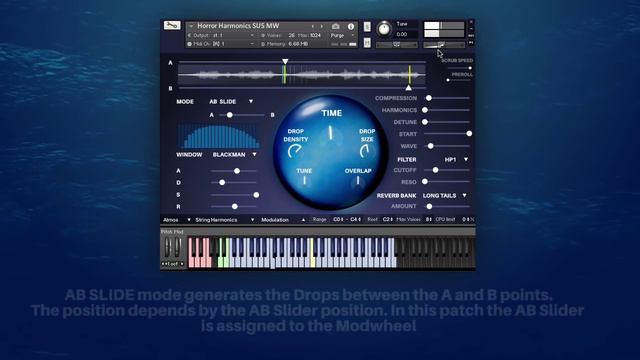Toggle the Solo S button
640x360 pixels.
click(367, 26)
